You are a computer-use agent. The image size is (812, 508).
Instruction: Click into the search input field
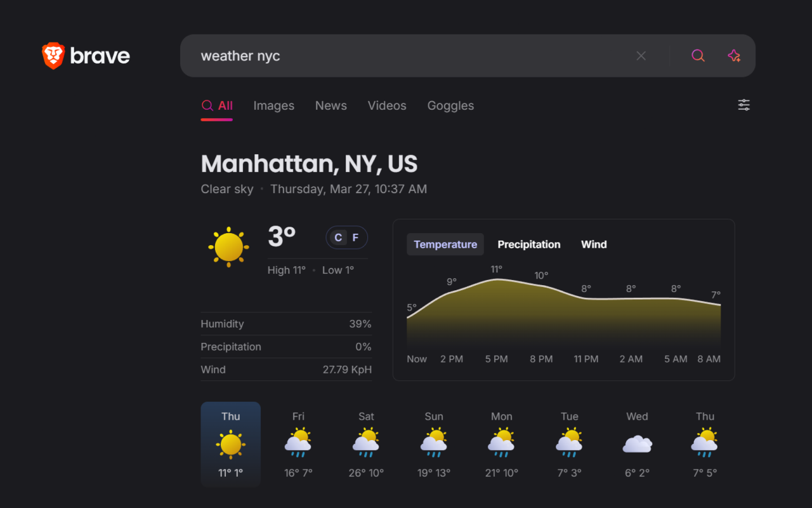click(x=406, y=56)
